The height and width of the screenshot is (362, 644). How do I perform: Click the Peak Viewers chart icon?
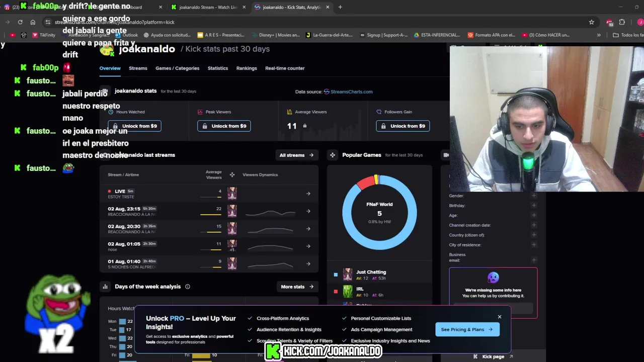[200, 112]
